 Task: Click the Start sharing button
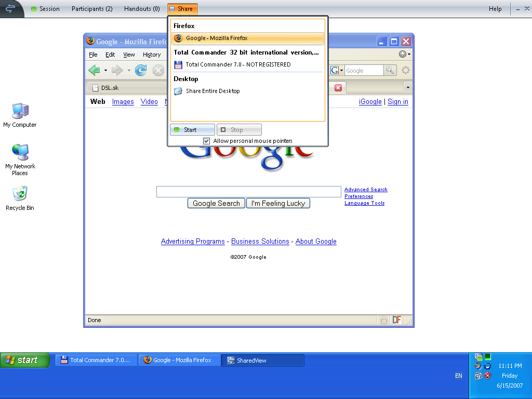point(192,129)
